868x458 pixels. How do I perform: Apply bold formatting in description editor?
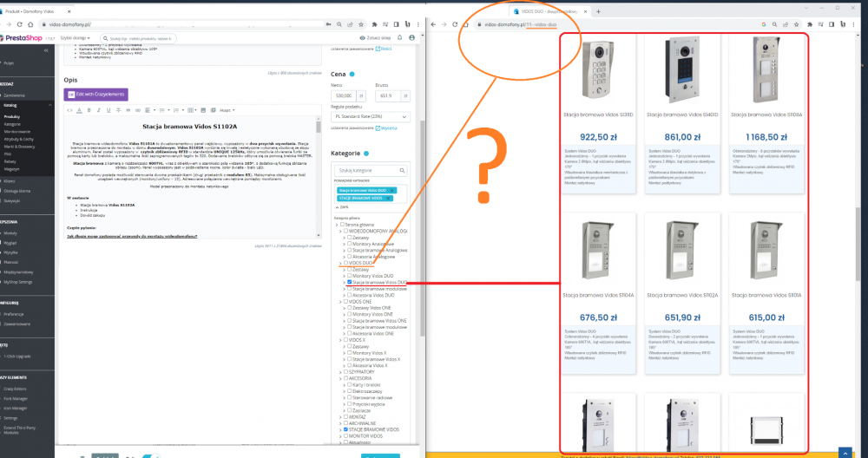89,110
